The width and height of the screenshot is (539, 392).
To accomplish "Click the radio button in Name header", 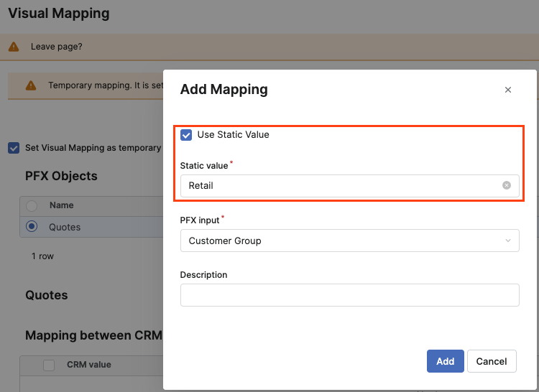I will point(32,205).
